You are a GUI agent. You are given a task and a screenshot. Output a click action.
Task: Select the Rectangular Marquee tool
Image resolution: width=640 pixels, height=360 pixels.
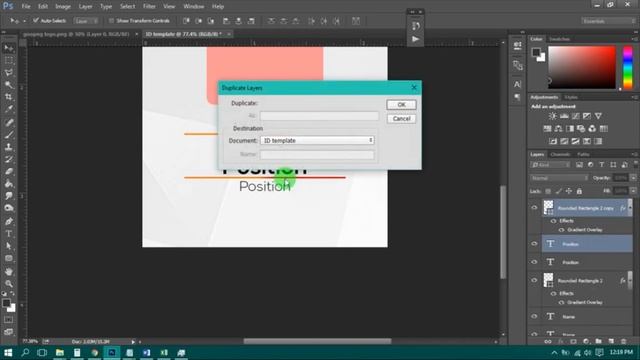click(x=9, y=61)
